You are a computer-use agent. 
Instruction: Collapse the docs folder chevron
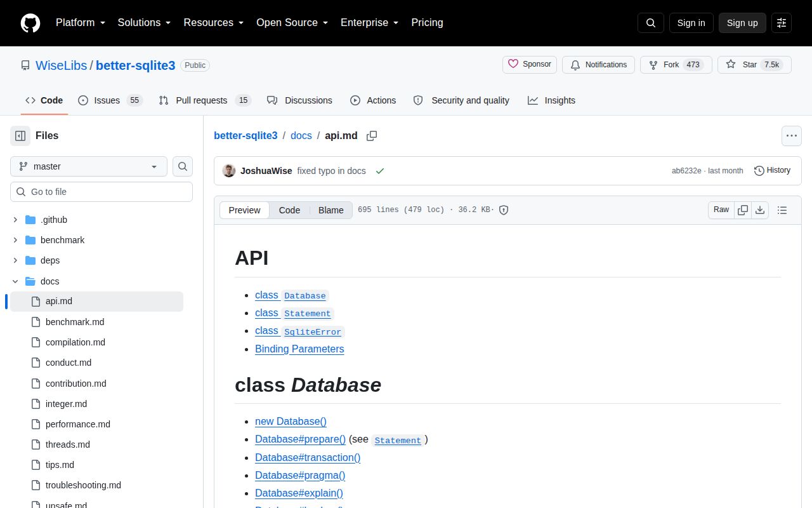coord(15,281)
